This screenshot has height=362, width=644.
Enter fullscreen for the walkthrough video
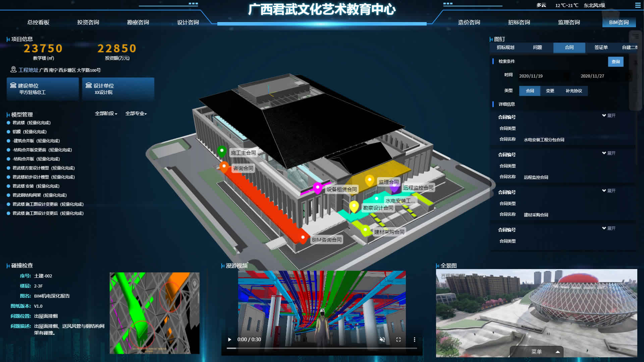tap(398, 340)
